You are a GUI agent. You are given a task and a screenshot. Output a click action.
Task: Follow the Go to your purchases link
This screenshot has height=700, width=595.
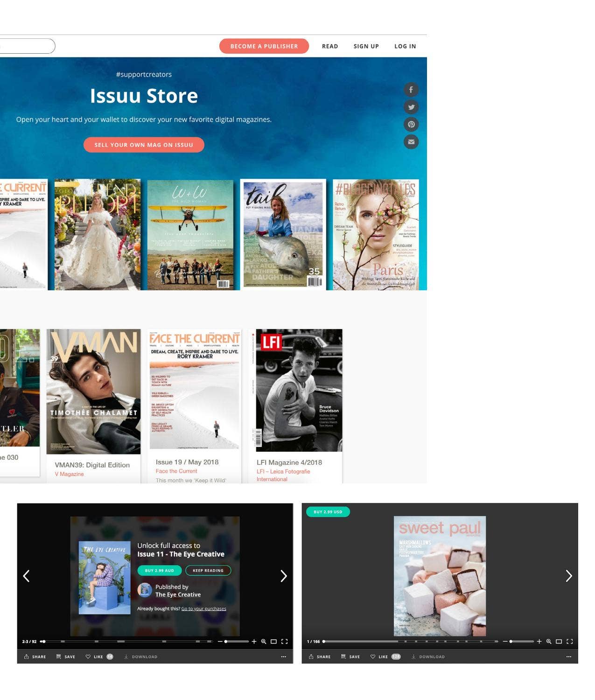pos(203,609)
